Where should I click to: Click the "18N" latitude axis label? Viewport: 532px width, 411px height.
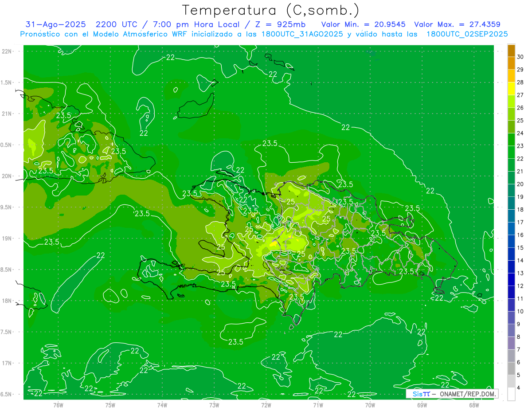tap(7, 301)
